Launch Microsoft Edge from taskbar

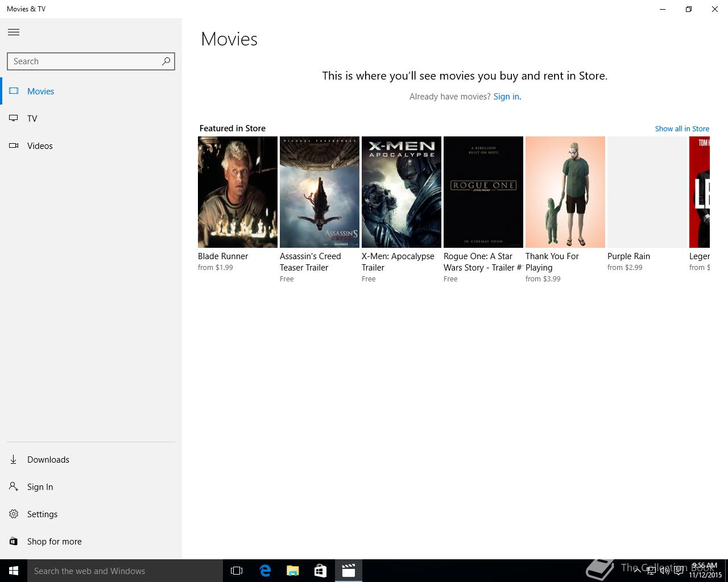click(x=265, y=571)
